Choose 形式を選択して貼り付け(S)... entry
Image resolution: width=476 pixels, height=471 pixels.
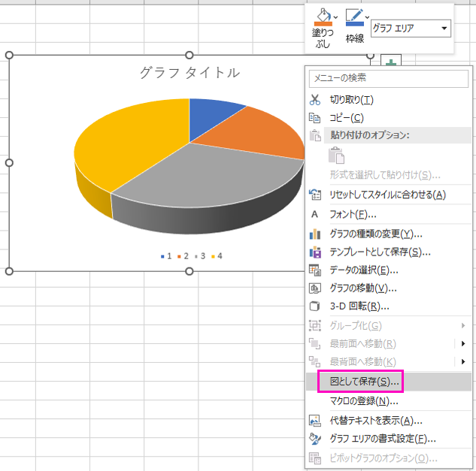pos(385,175)
